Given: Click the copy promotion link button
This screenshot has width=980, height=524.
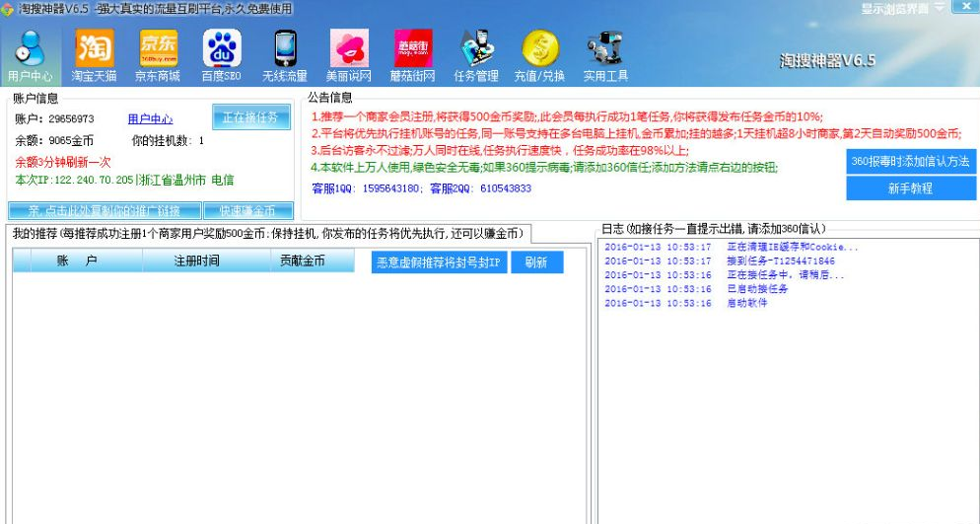Looking at the screenshot, I should (104, 211).
